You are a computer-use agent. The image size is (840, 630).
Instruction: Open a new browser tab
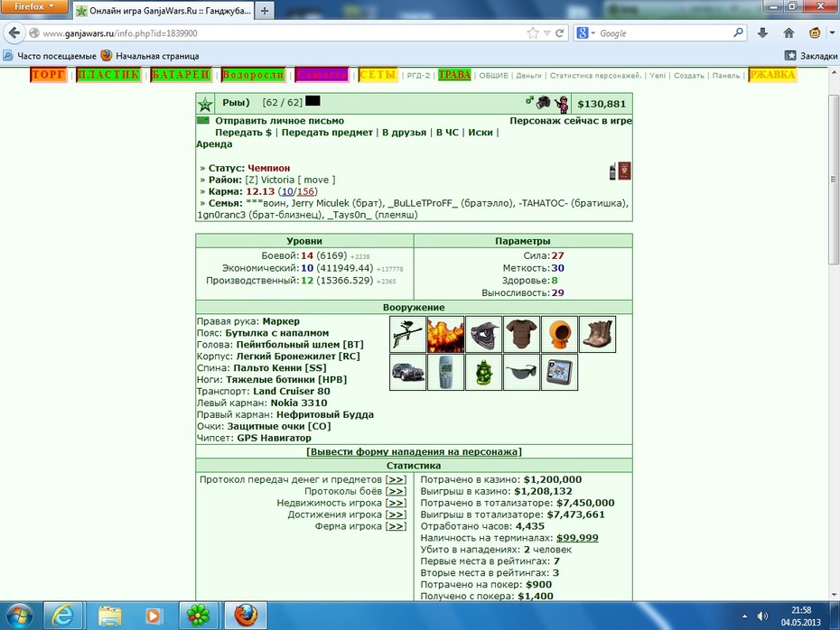click(x=265, y=10)
